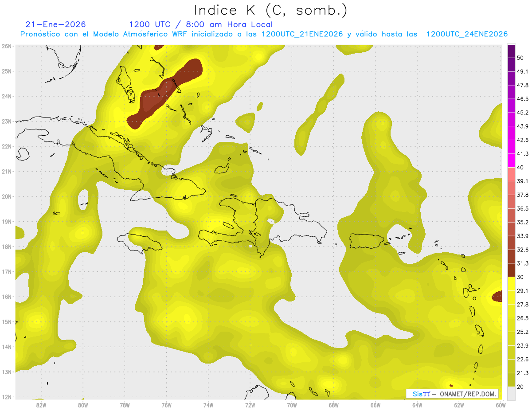This screenshot has width=532, height=411.
Task: Click the '36.5' value on the color scale
Action: click(x=522, y=208)
